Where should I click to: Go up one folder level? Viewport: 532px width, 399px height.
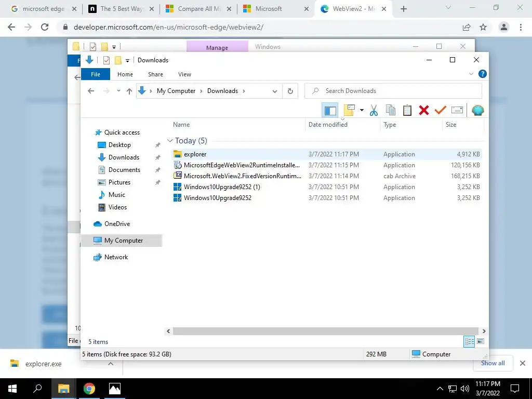point(129,91)
